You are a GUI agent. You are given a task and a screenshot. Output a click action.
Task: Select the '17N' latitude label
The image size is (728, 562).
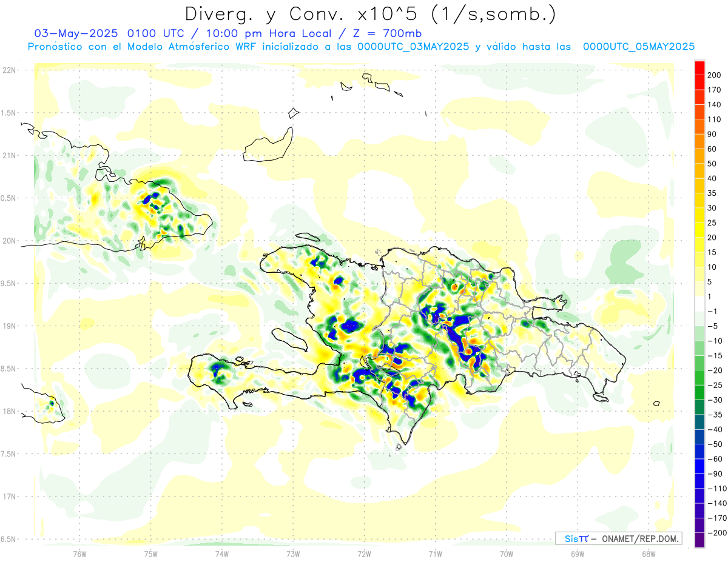pyautogui.click(x=8, y=497)
